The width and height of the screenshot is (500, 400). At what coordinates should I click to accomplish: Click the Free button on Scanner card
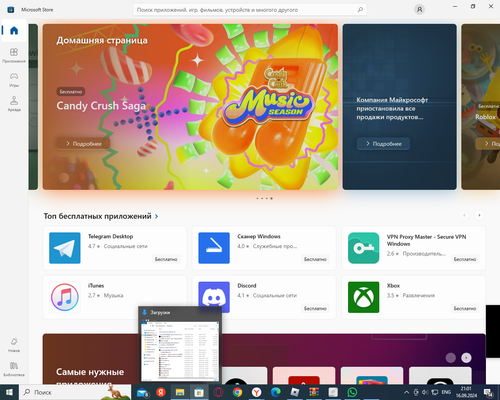pyautogui.click(x=315, y=259)
